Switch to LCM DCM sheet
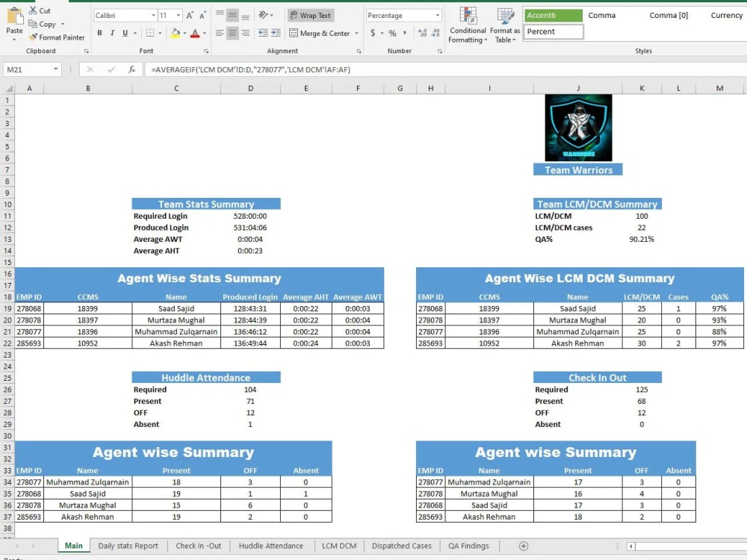 pos(338,546)
